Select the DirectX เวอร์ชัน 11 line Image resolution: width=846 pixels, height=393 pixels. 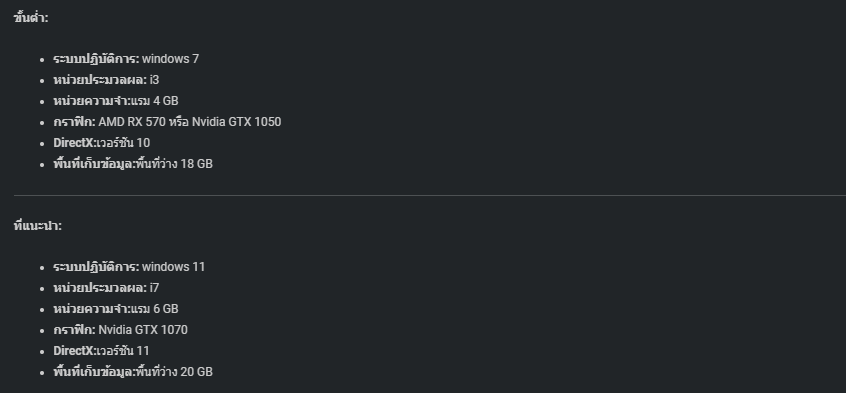tap(101, 351)
